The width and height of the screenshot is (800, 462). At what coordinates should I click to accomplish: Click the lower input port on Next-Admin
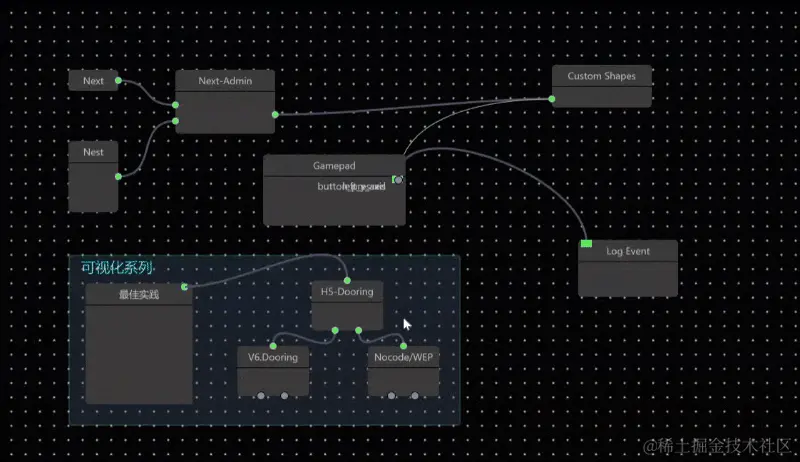tap(176, 121)
